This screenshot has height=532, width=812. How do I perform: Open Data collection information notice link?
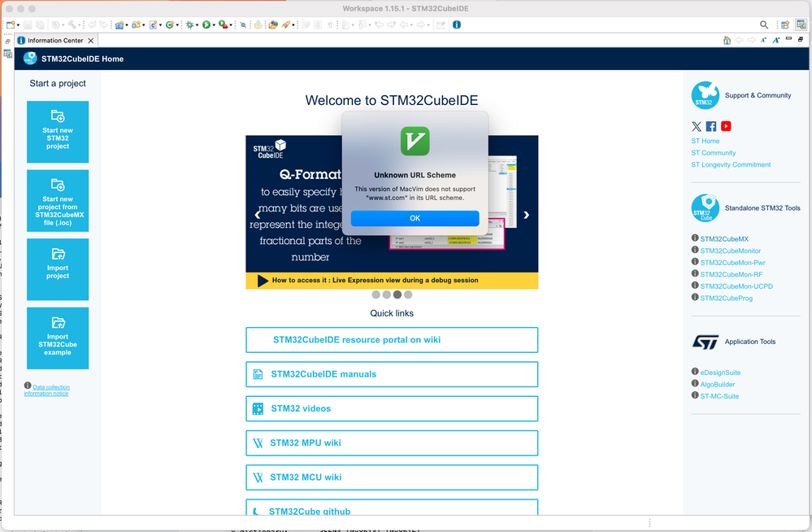pyautogui.click(x=47, y=390)
